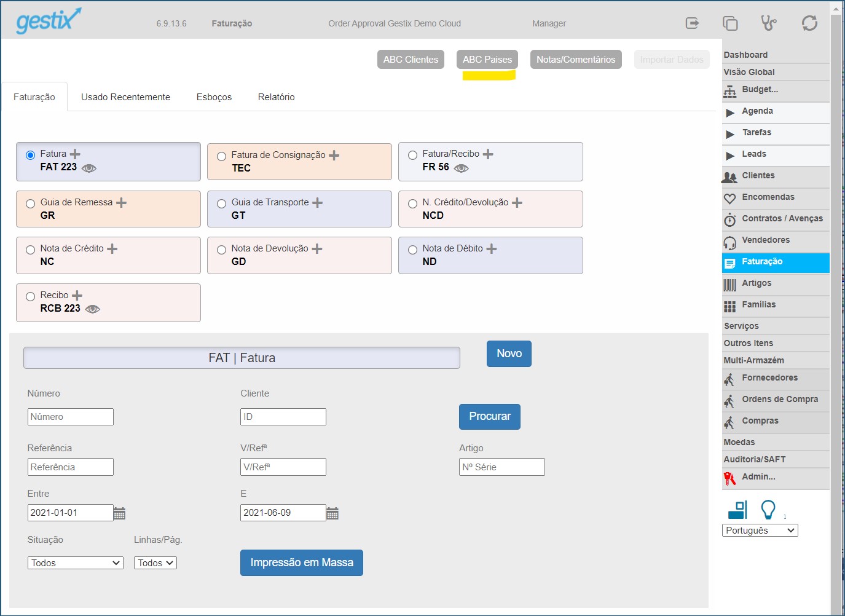Select the Fatura de Consignação radio button
This screenshot has width=845, height=616.
coord(221,156)
